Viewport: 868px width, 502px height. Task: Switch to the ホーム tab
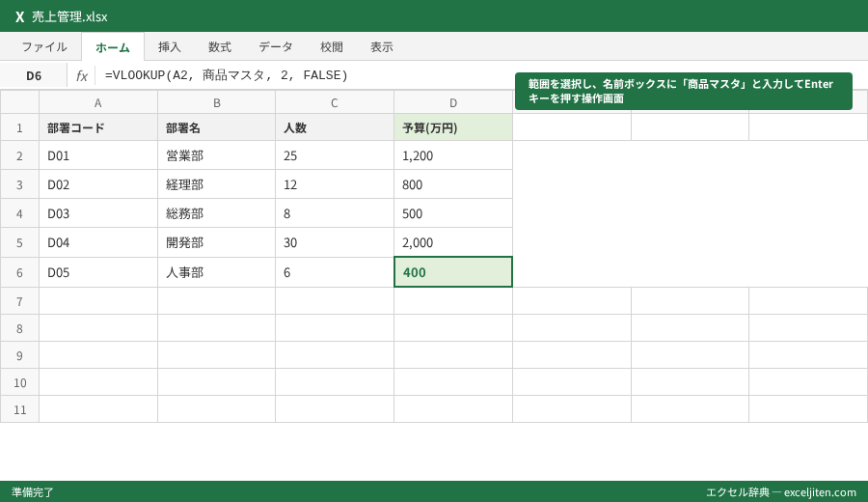pos(113,47)
